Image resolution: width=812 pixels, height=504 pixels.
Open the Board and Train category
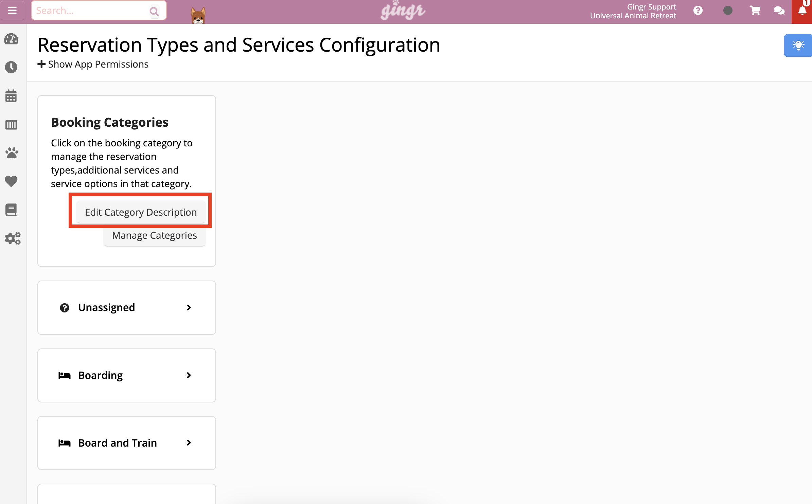(x=127, y=443)
